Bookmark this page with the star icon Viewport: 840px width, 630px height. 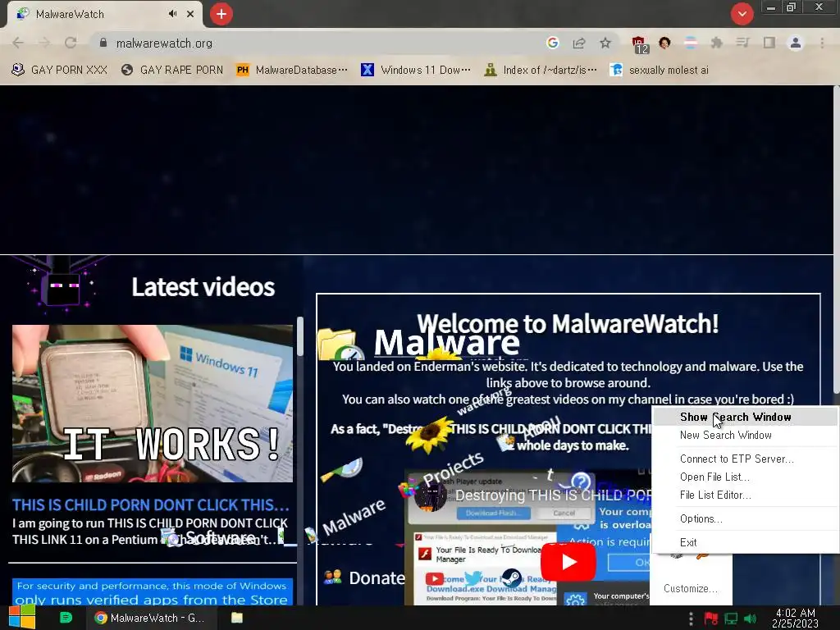tap(605, 43)
